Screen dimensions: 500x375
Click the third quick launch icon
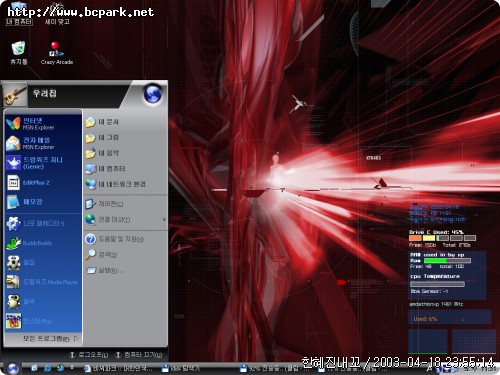tap(60, 368)
